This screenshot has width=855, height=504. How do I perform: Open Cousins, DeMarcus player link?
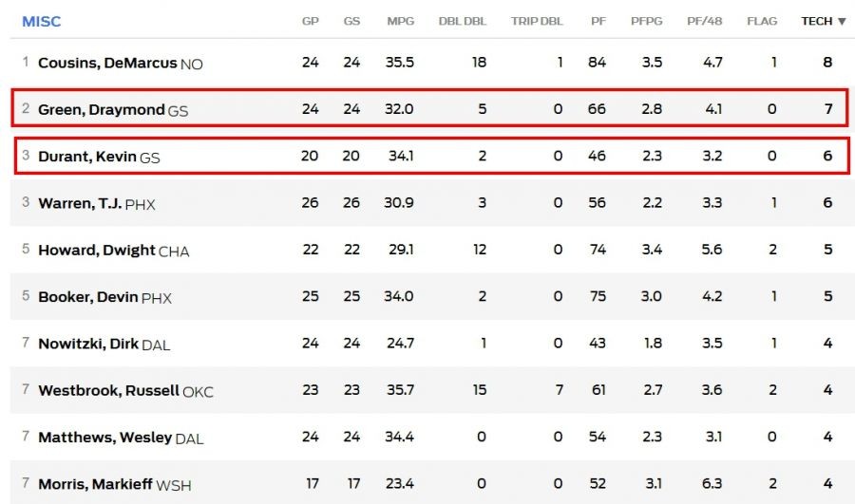(107, 64)
